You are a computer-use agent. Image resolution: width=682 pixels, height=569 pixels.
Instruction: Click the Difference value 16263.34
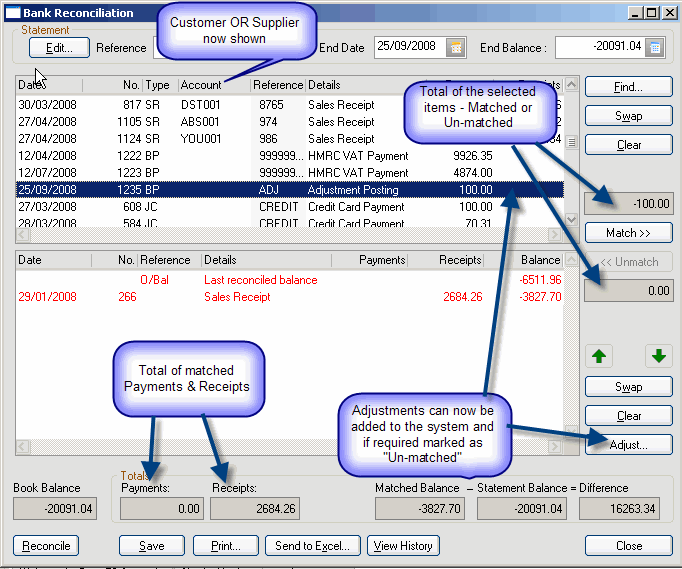(x=619, y=509)
